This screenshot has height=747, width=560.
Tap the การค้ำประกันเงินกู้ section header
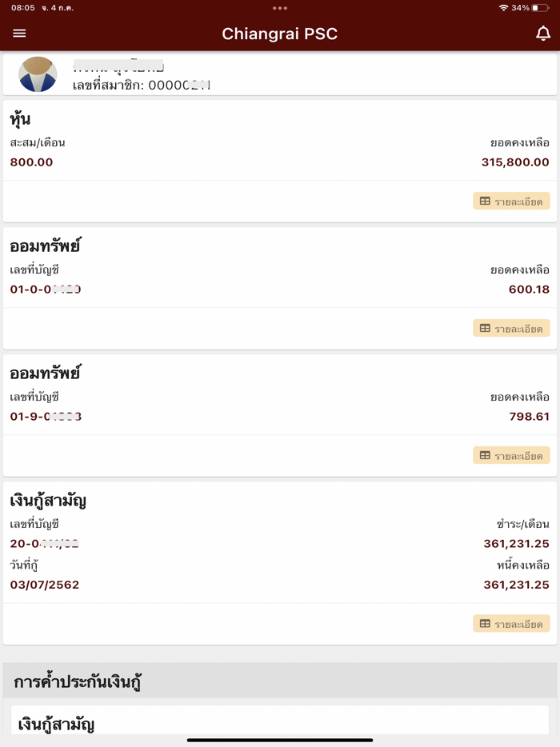click(78, 682)
